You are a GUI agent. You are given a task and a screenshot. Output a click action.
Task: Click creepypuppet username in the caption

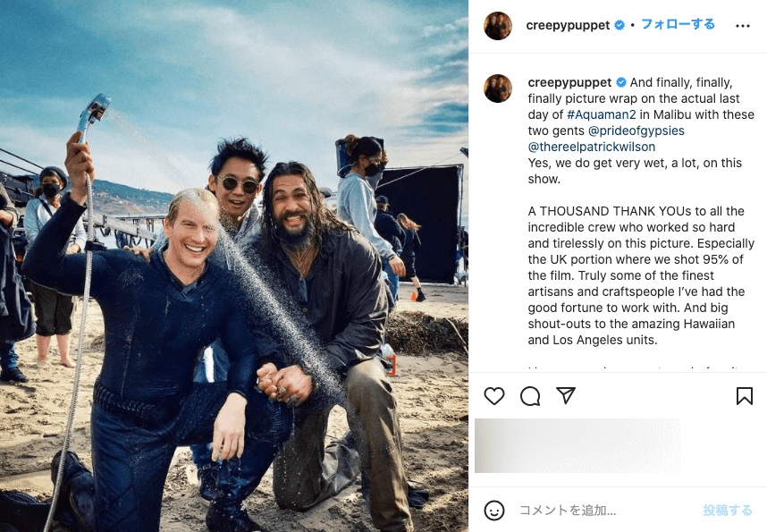tap(569, 82)
